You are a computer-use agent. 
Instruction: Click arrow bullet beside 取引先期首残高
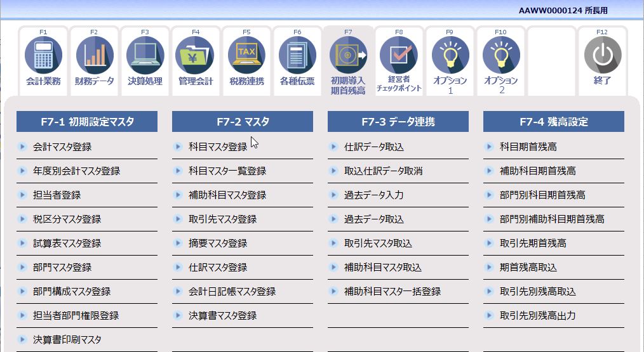[x=489, y=243]
